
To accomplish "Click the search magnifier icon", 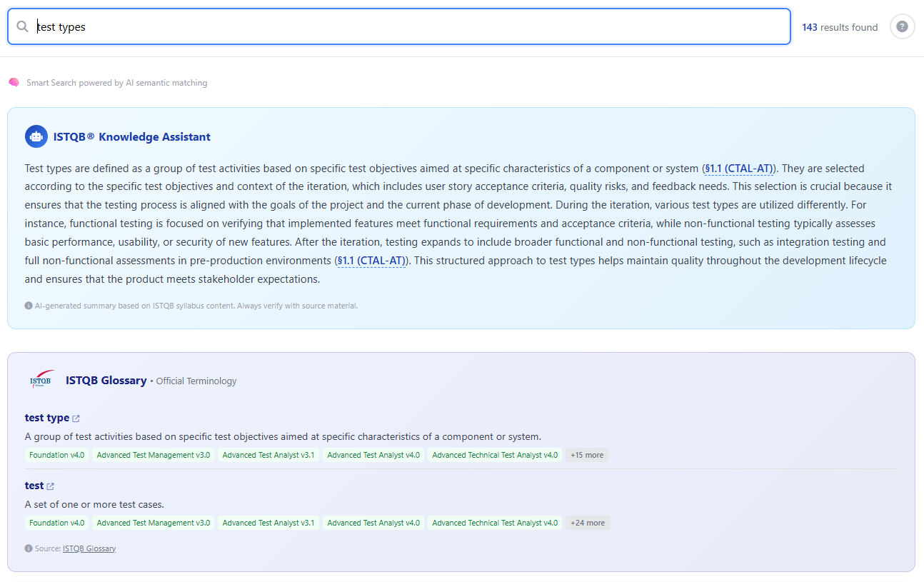I will 22,26.
